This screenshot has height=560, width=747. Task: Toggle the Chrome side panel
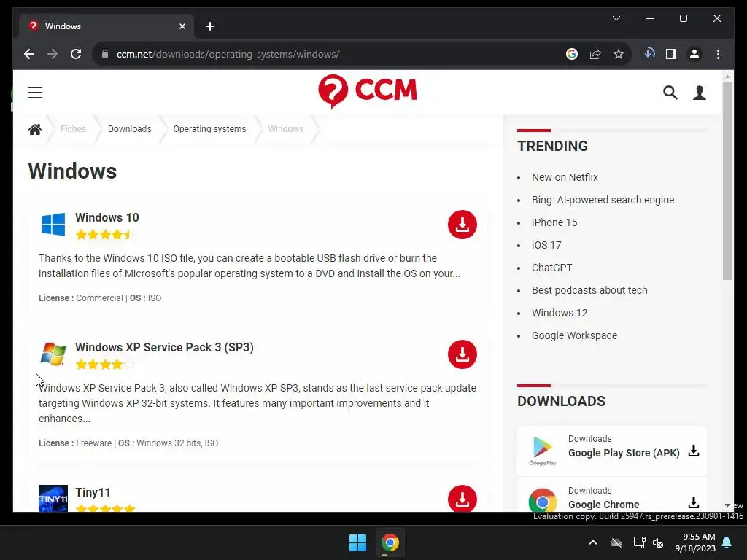click(x=671, y=54)
